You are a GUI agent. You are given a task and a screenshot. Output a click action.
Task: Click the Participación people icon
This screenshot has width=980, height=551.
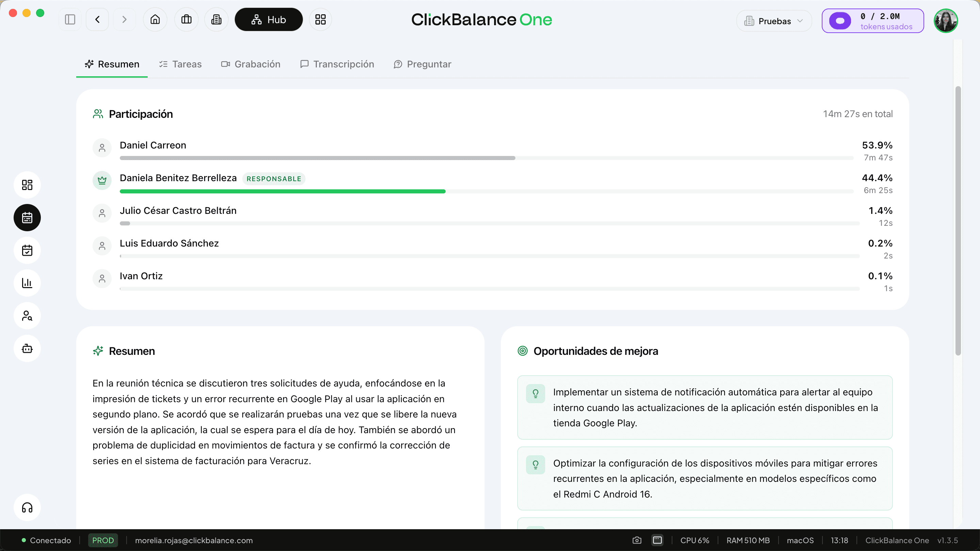pos(98,114)
